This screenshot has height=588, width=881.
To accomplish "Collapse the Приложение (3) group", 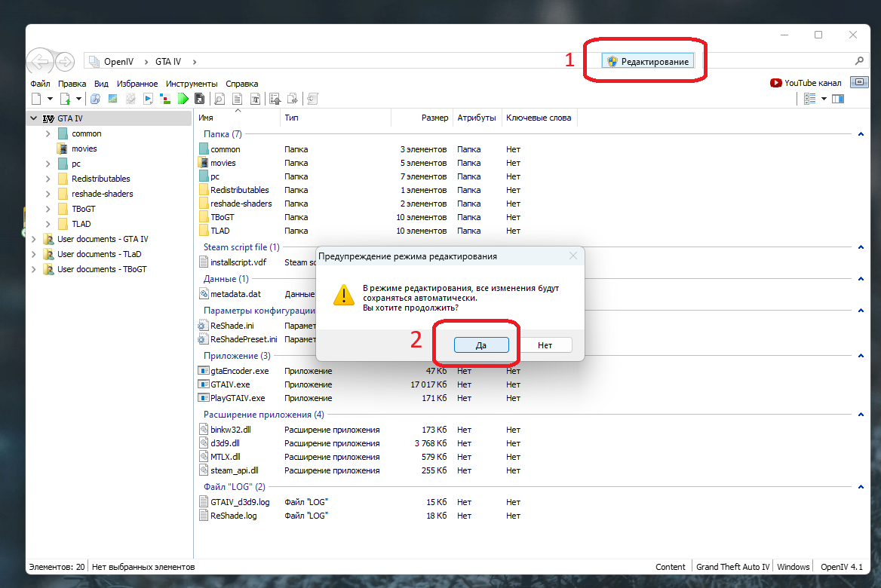I will click(861, 356).
